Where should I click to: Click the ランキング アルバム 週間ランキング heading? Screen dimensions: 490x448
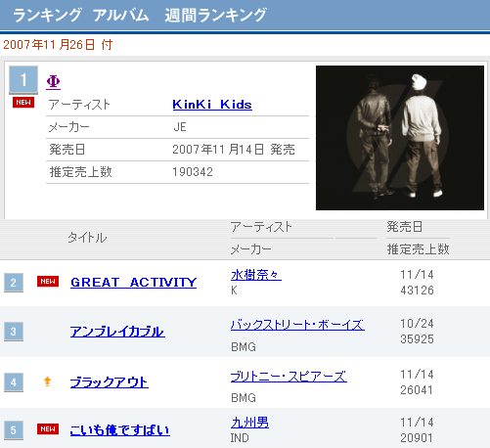(x=140, y=16)
